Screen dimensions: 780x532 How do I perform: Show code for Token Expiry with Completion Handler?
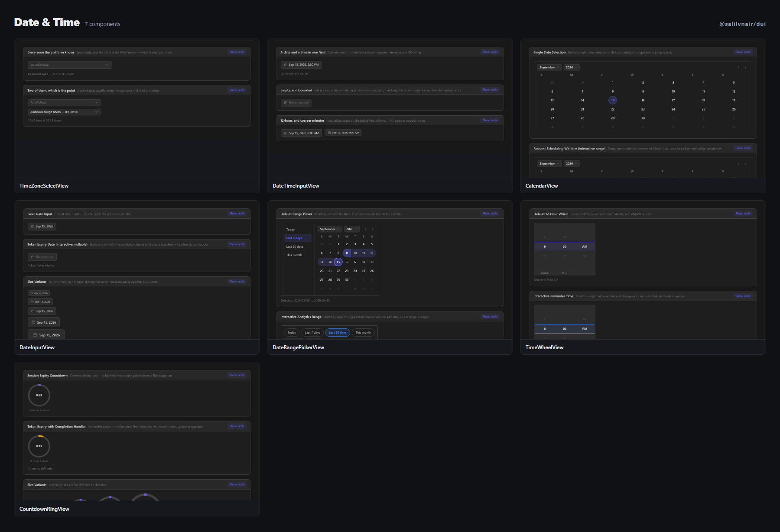(x=237, y=426)
